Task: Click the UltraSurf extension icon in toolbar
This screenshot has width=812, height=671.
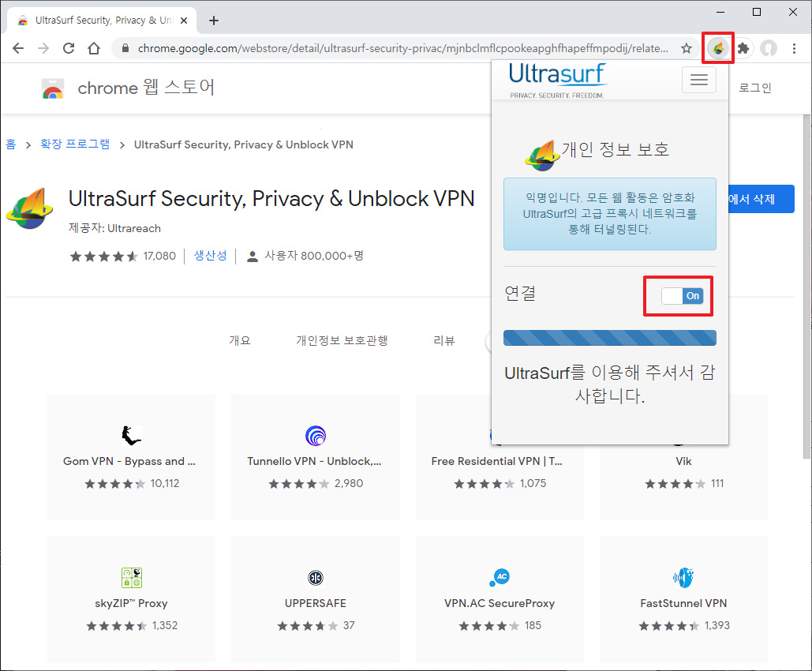Action: point(718,49)
